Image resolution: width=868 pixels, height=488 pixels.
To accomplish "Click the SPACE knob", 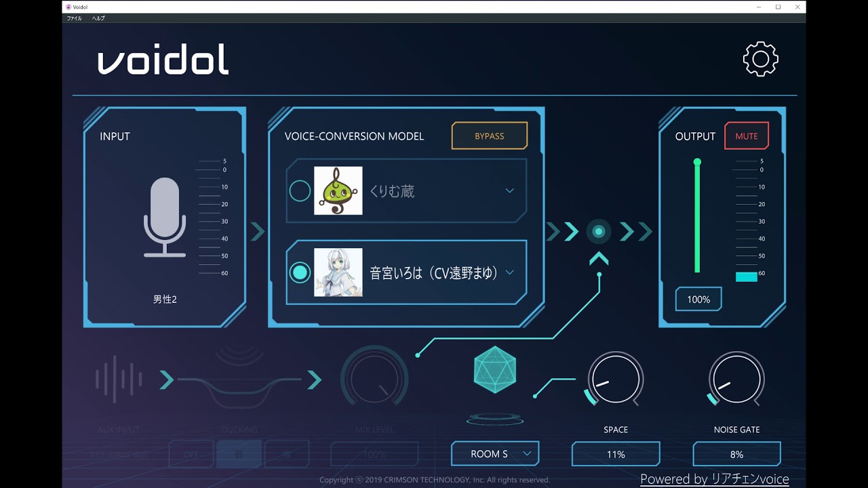I will pyautogui.click(x=615, y=380).
